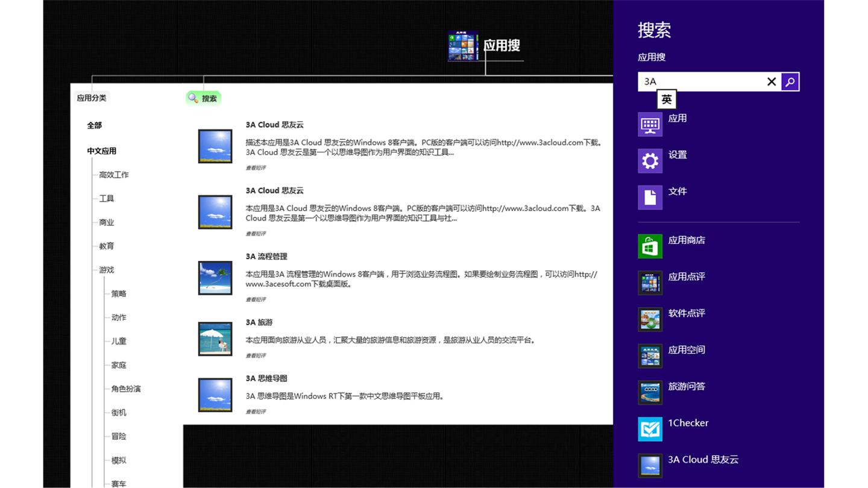Click the 应用商店 label in the charm list
Screen dimensions: 868x488
(x=687, y=240)
